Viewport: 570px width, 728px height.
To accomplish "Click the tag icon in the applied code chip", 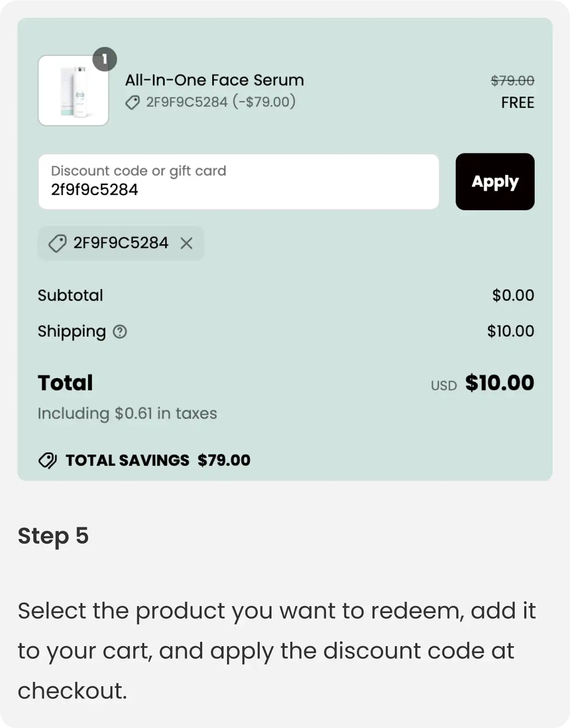I will [57, 243].
